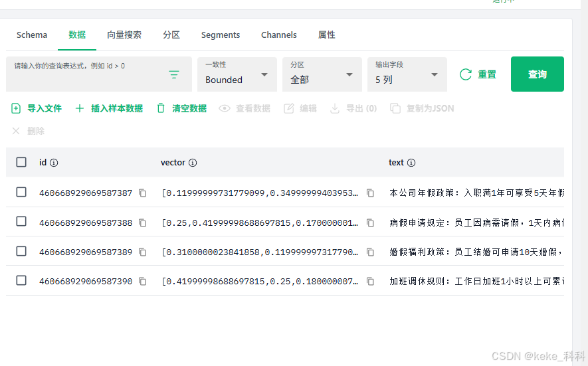Click the eye icon for viewing data
The image size is (588, 366).
point(225,108)
